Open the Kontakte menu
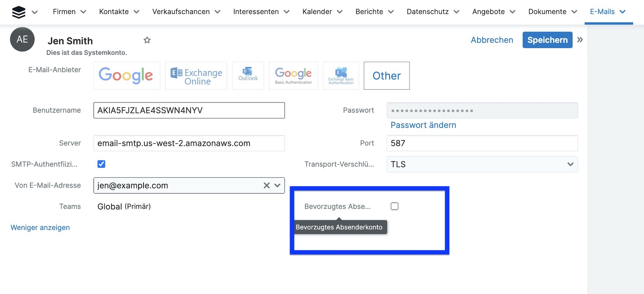Screen dimensions: 644x294 [119, 12]
